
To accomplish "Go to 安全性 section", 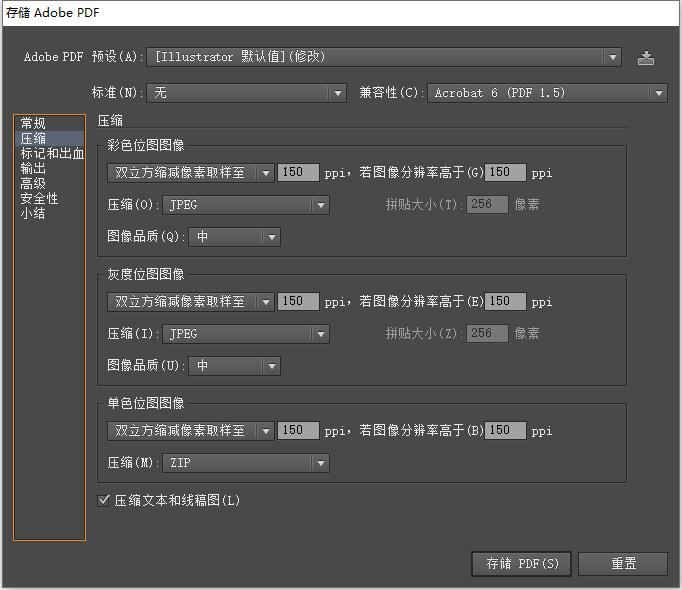I will (40, 199).
